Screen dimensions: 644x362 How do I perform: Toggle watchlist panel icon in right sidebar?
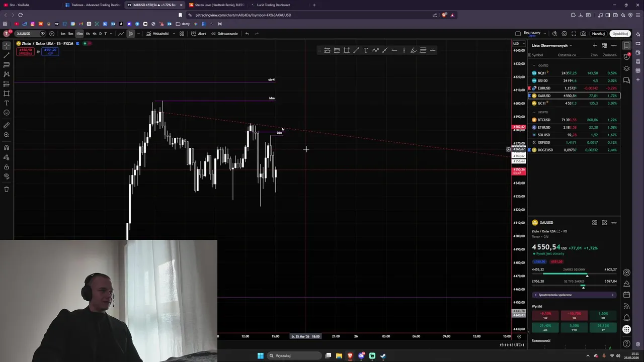coord(626,45)
